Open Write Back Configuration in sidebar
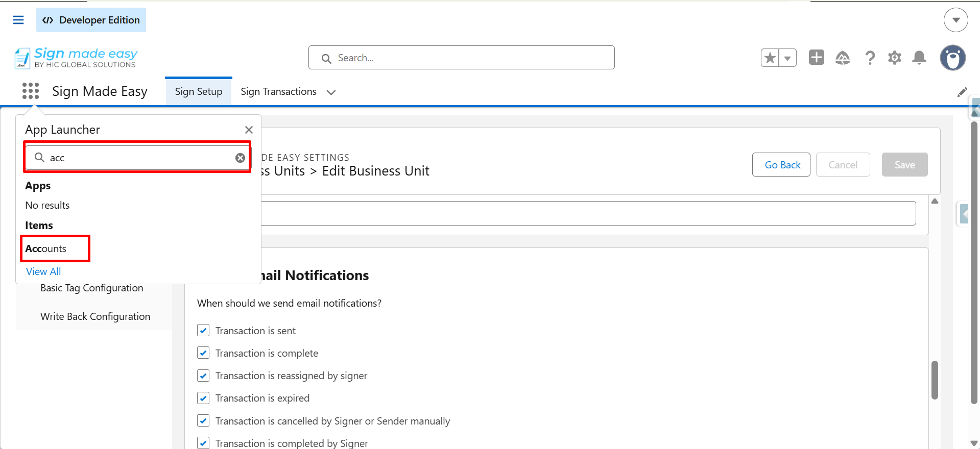The width and height of the screenshot is (980, 449). point(95,316)
